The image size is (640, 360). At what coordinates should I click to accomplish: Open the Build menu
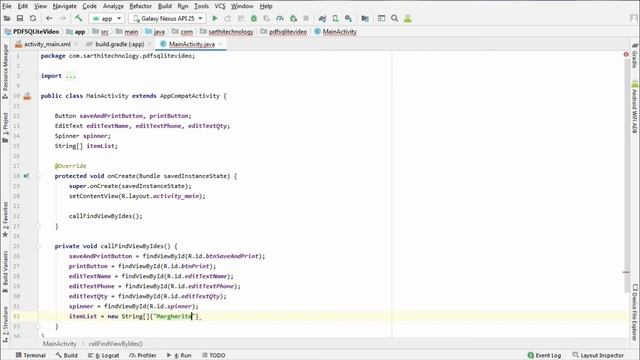pos(164,6)
